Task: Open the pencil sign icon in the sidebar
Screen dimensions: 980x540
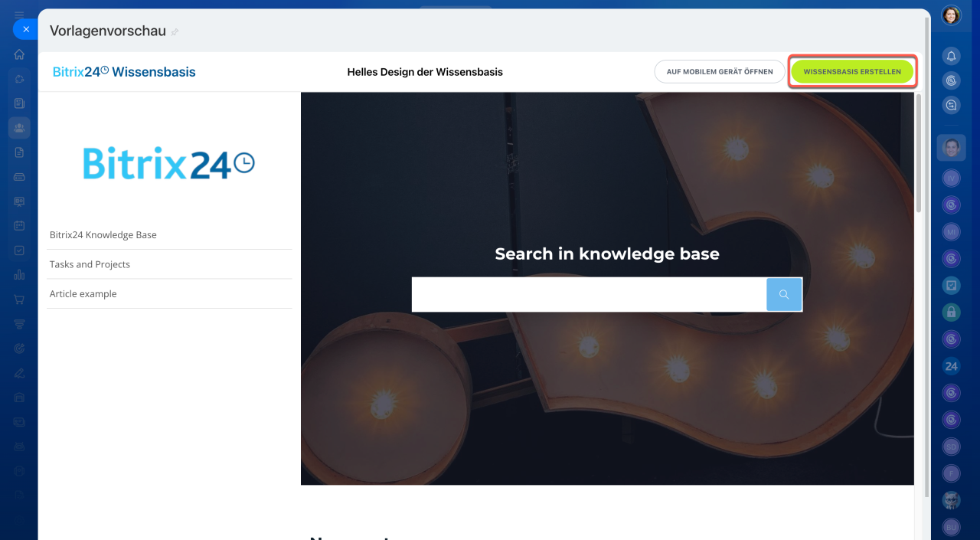Action: (x=19, y=373)
